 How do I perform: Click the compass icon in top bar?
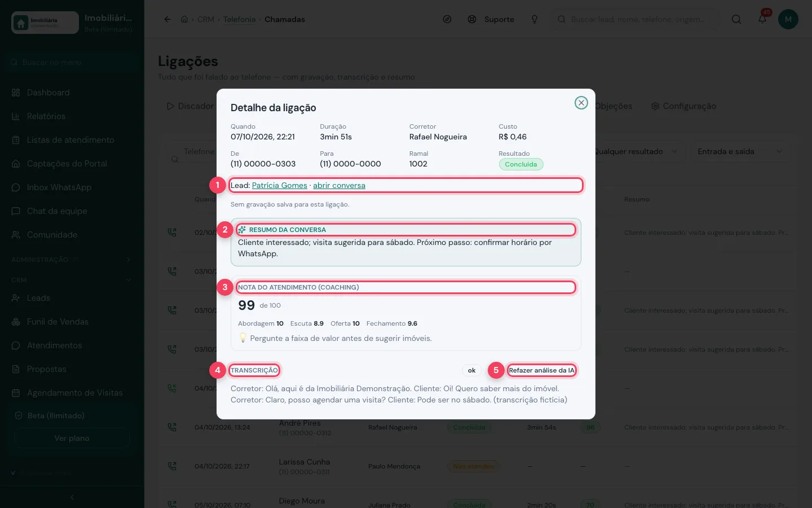click(447, 19)
